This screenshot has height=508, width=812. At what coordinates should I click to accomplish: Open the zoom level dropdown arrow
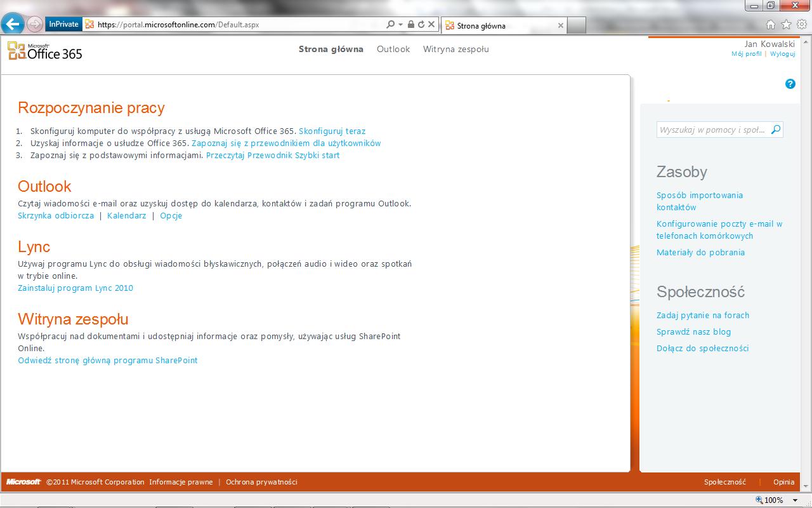click(793, 500)
